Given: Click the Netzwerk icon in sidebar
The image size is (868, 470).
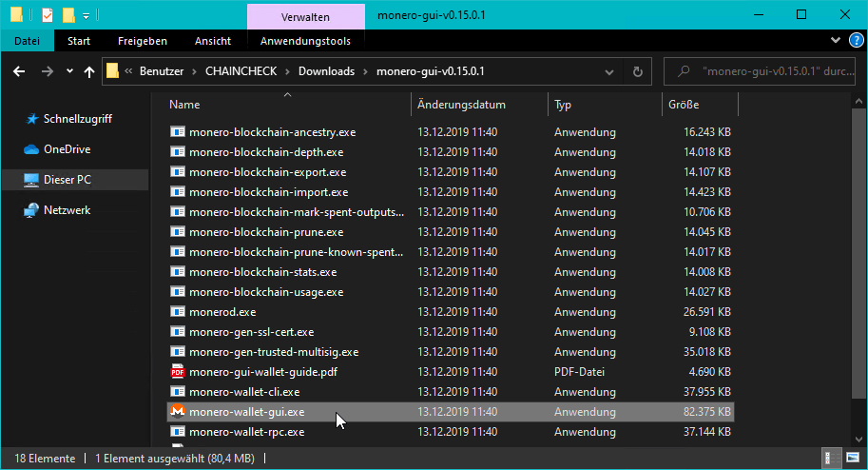Looking at the screenshot, I should pos(31,210).
